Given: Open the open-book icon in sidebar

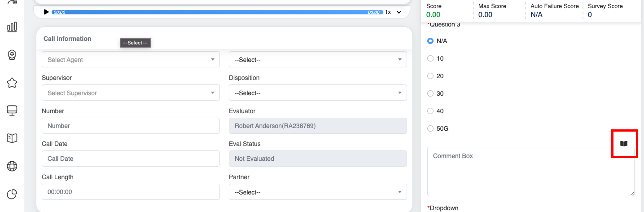Looking at the screenshot, I should click(x=12, y=138).
